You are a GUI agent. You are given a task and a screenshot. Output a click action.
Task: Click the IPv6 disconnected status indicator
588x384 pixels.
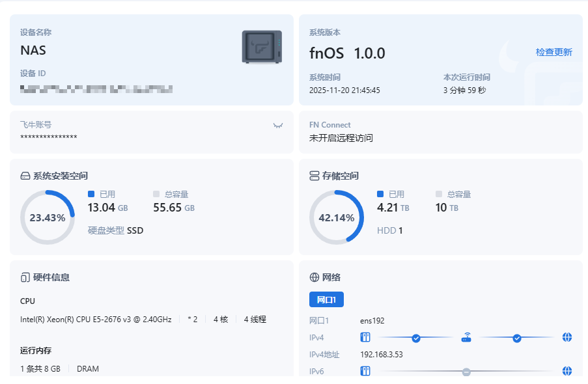click(466, 372)
